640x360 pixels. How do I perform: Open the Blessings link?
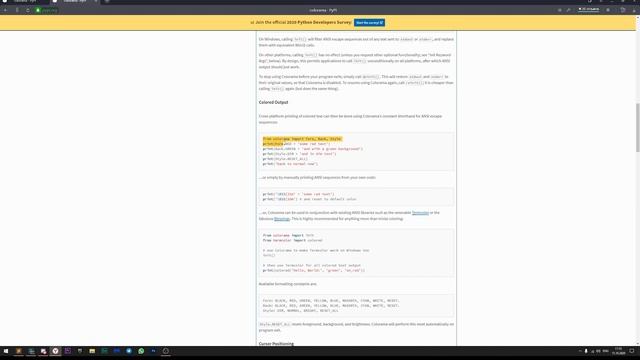(282, 219)
